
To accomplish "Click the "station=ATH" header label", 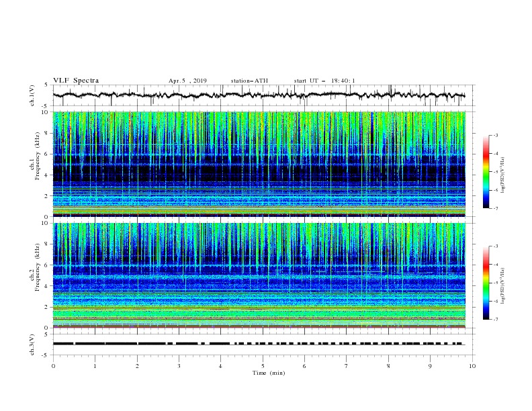I will [x=249, y=81].
